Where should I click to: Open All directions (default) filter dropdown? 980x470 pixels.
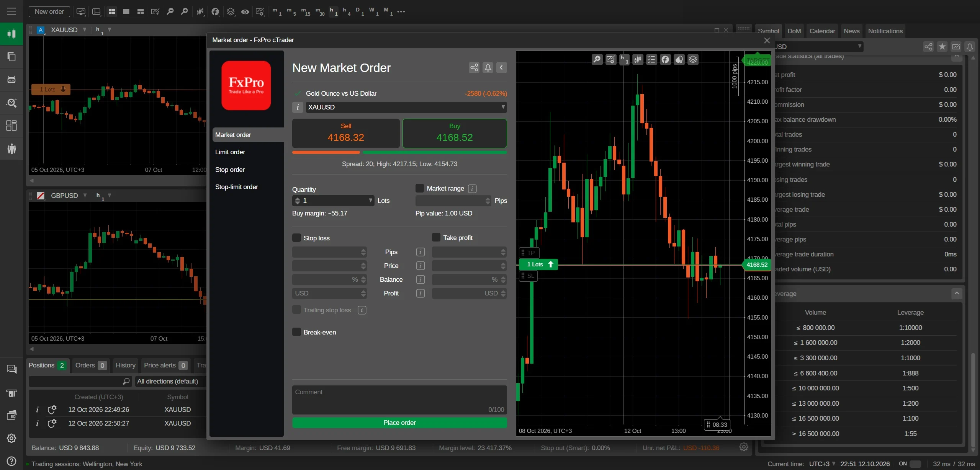click(x=170, y=381)
